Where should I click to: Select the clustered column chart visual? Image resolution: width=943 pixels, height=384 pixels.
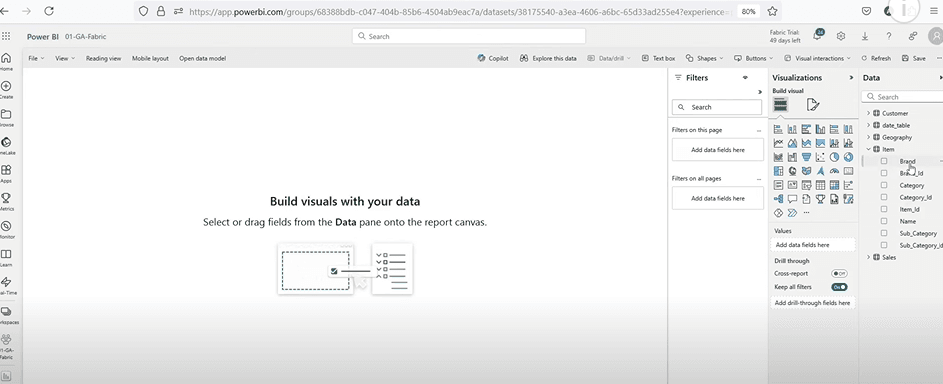click(820, 129)
